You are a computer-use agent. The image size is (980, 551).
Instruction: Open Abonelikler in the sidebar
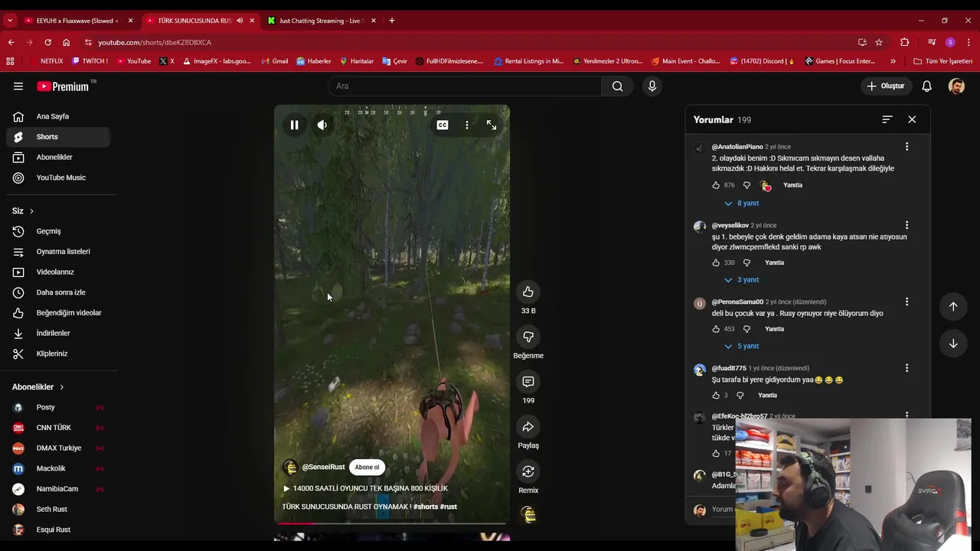tap(58, 157)
